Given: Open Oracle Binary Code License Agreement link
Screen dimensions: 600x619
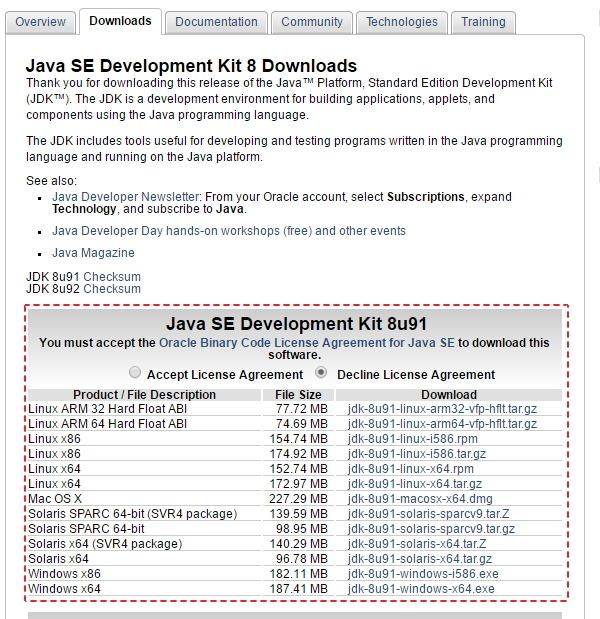Looking at the screenshot, I should point(307,343).
